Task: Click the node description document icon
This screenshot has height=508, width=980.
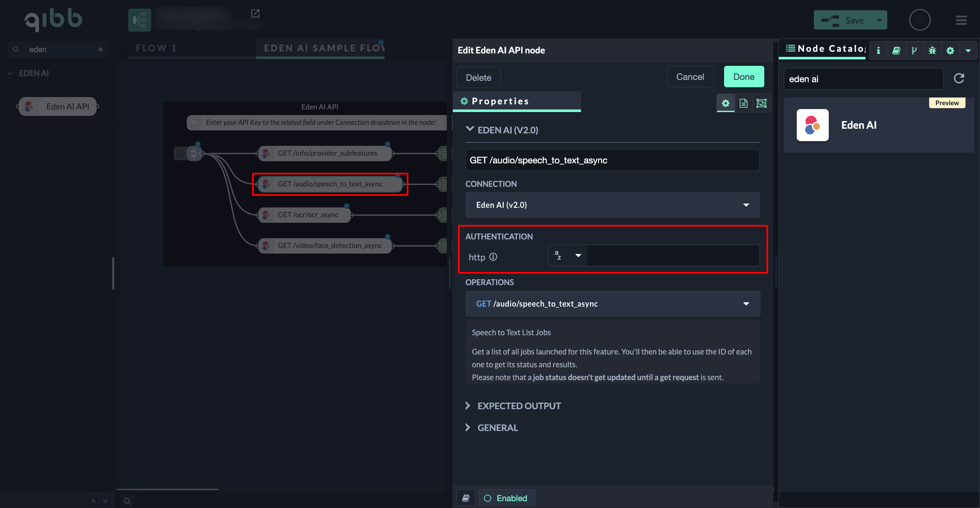Action: click(743, 103)
